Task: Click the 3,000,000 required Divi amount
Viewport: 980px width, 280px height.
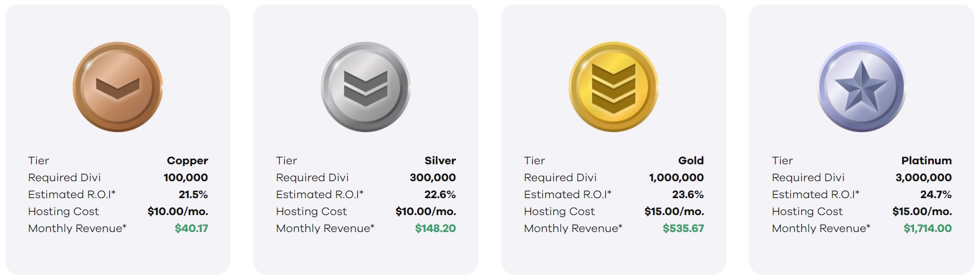Action: click(x=924, y=178)
